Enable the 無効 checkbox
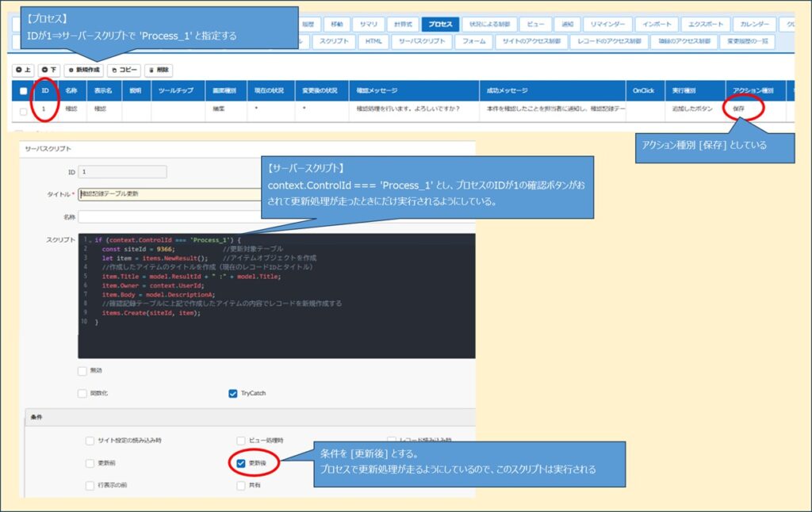The height and width of the screenshot is (512, 812). 82,370
